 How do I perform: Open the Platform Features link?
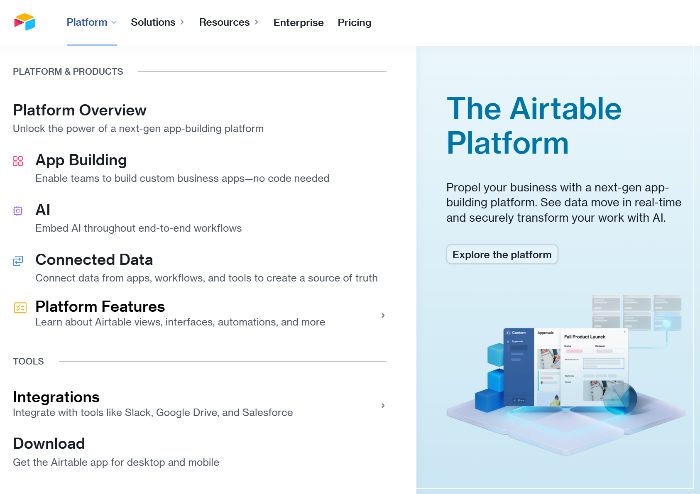point(100,307)
